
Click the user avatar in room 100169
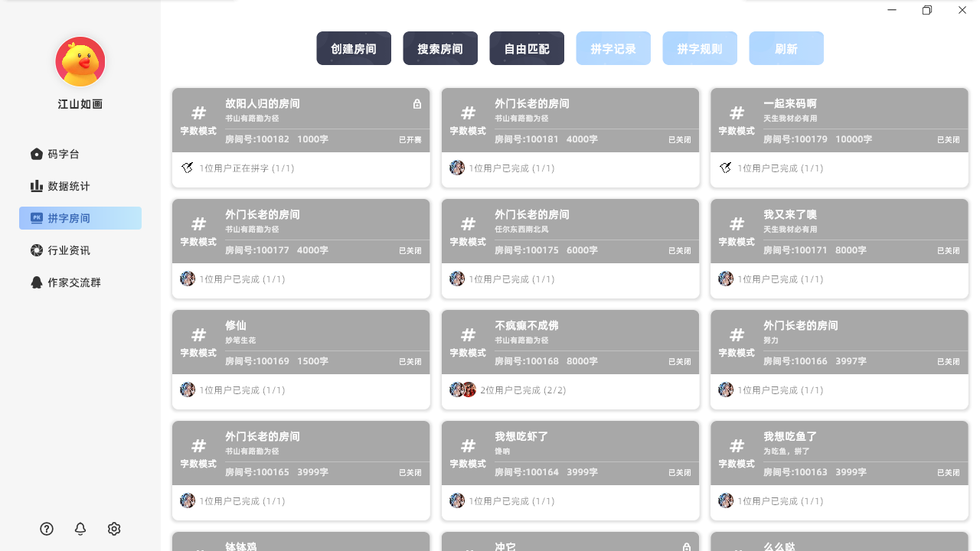[188, 390]
